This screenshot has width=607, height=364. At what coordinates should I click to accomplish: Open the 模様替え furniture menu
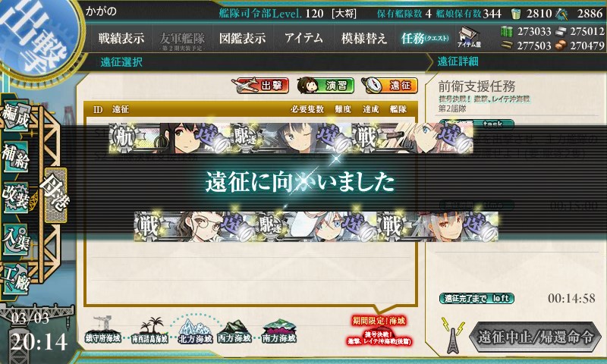pos(364,38)
